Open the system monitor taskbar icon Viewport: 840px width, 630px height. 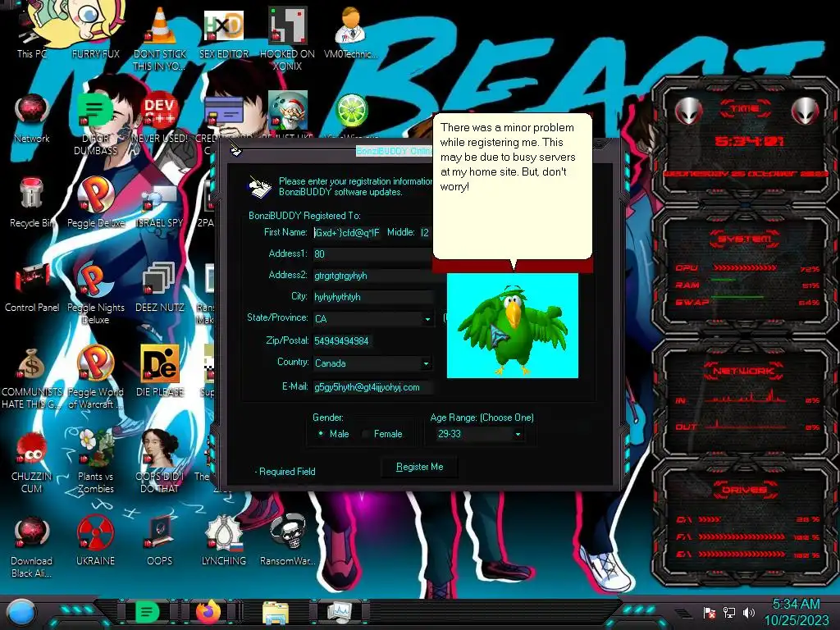point(340,612)
